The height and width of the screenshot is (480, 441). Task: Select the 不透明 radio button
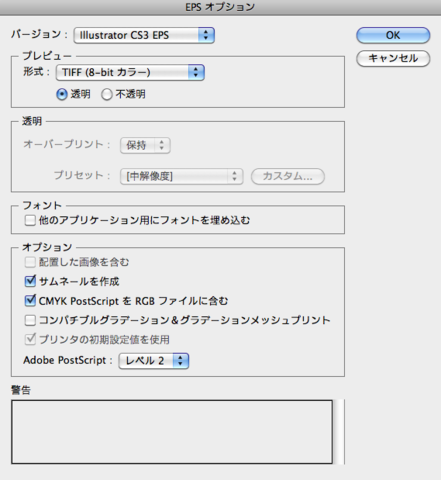(107, 95)
